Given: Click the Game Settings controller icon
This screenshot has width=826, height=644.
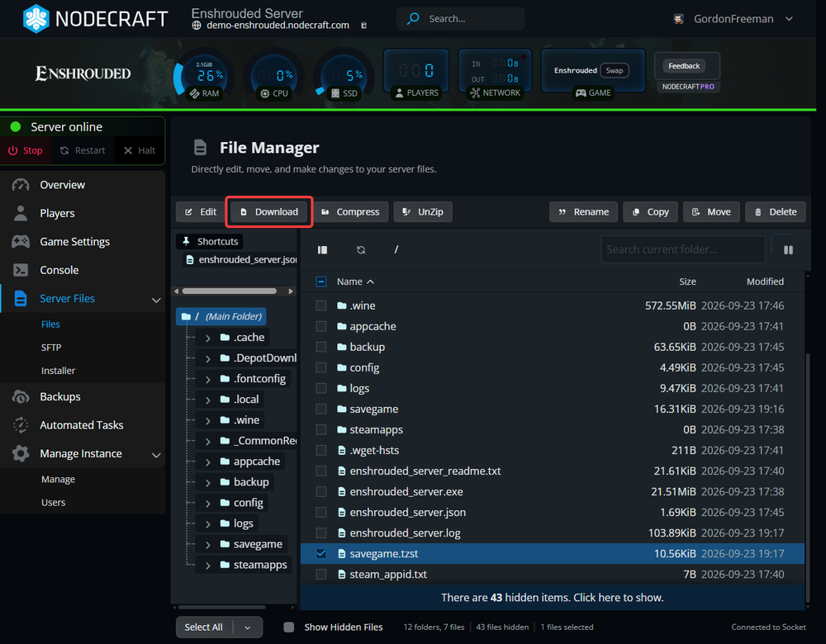Looking at the screenshot, I should [21, 242].
